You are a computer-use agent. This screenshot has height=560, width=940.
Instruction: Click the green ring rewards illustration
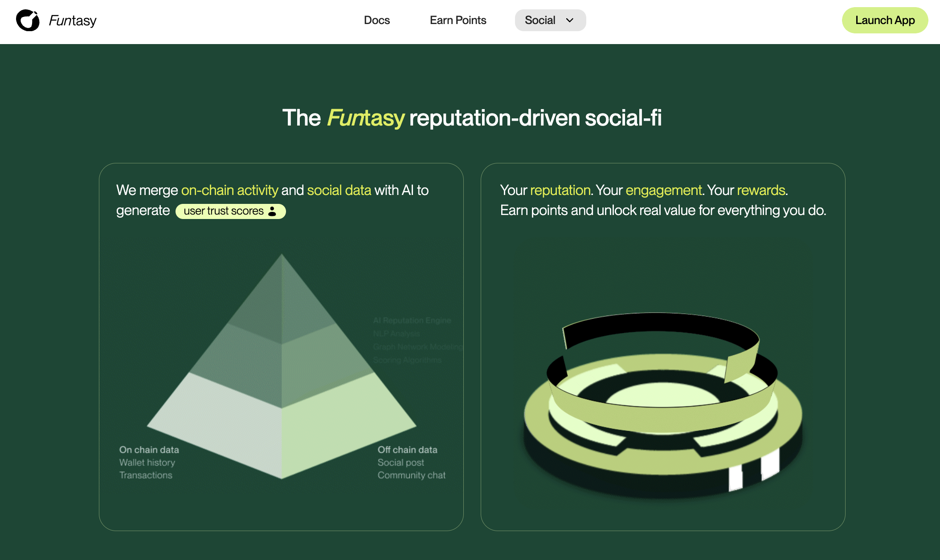[663, 405]
